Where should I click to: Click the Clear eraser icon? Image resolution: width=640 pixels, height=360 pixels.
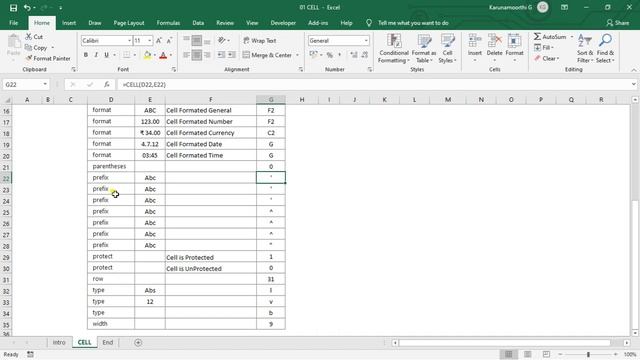click(538, 58)
